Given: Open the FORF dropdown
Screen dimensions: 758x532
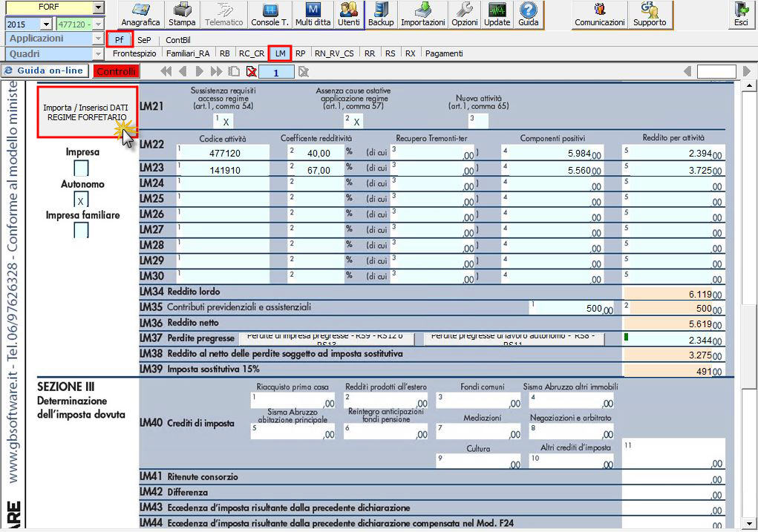Looking at the screenshot, I should [99, 7].
